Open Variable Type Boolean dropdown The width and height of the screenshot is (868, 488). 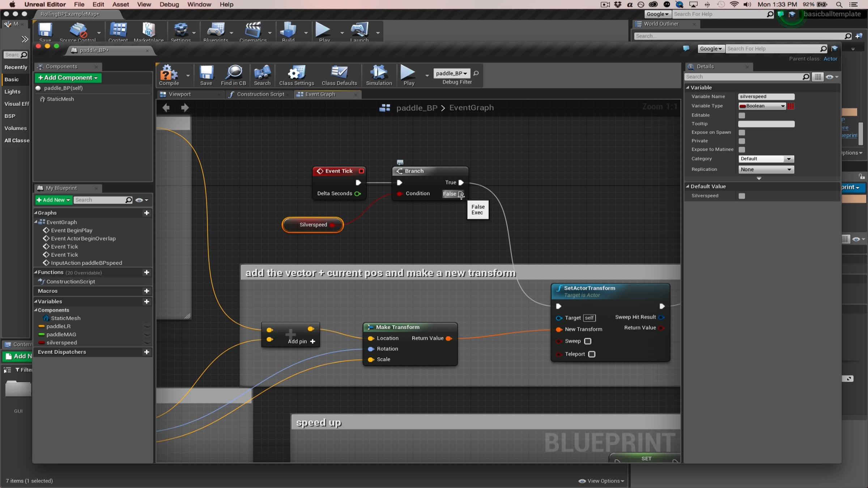[762, 106]
